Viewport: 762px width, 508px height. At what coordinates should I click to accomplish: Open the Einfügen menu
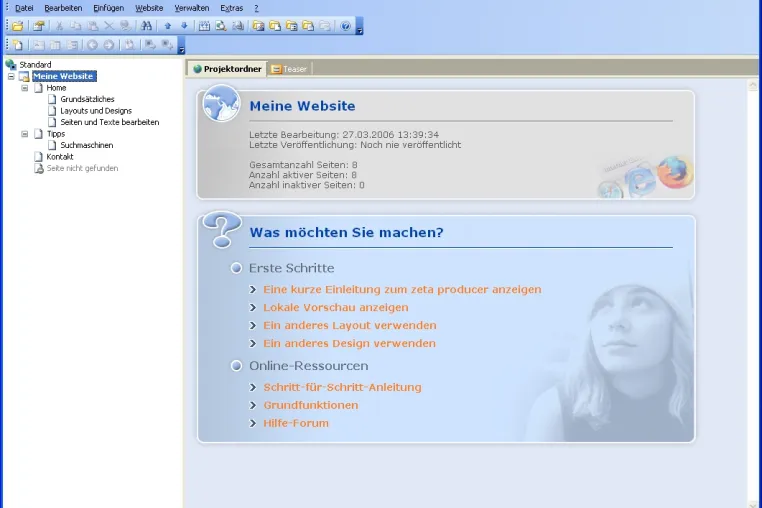(108, 8)
